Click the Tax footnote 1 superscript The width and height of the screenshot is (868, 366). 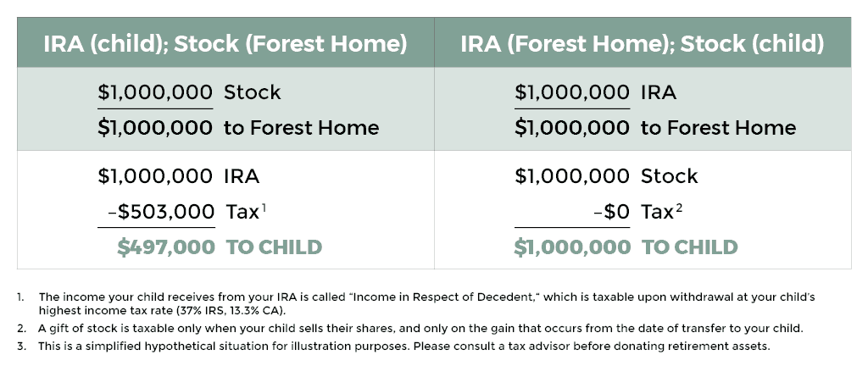click(264, 208)
